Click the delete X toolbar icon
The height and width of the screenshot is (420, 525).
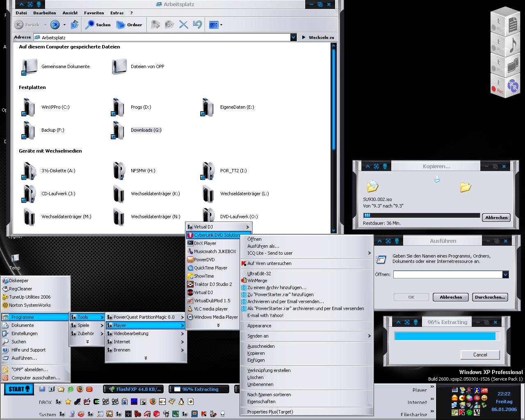coord(183,25)
